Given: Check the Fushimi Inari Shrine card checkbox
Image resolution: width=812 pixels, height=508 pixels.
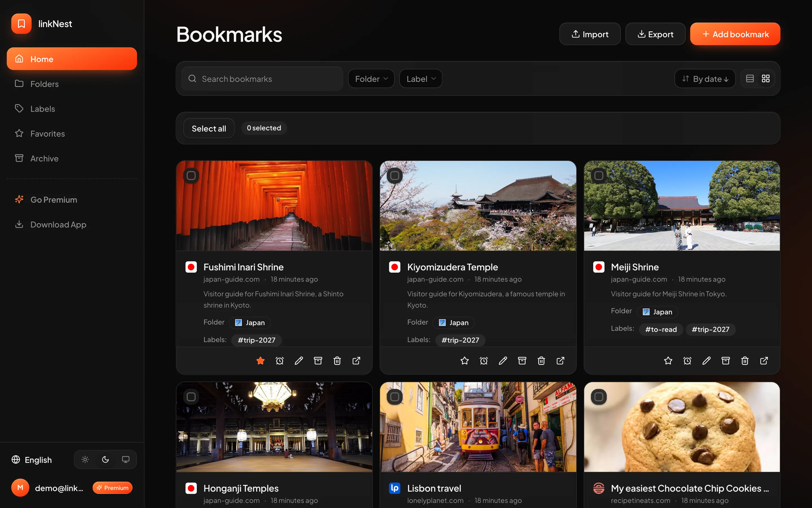Looking at the screenshot, I should [191, 175].
